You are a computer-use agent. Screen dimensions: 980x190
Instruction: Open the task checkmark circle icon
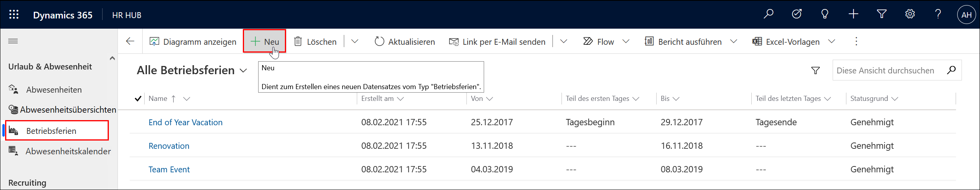[797, 15]
